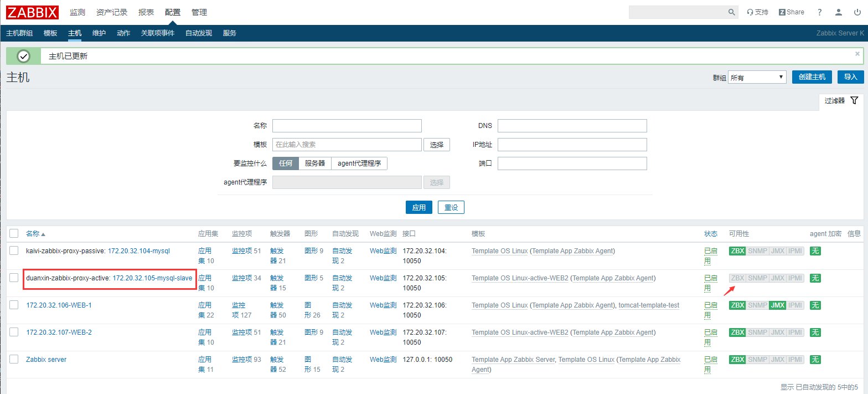
Task: Select 服务器 monitoring option
Action: click(x=315, y=163)
